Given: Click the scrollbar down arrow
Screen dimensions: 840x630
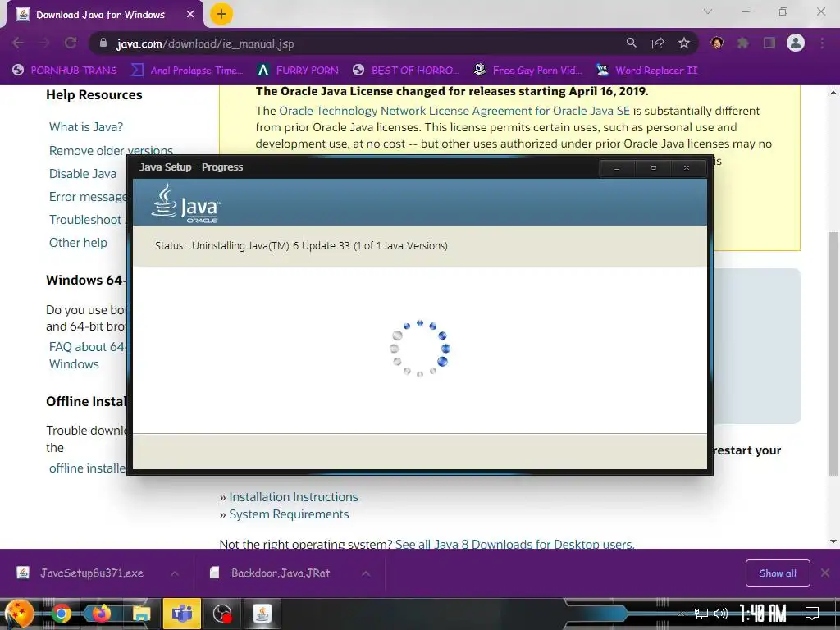Looking at the screenshot, I should [x=833, y=541].
